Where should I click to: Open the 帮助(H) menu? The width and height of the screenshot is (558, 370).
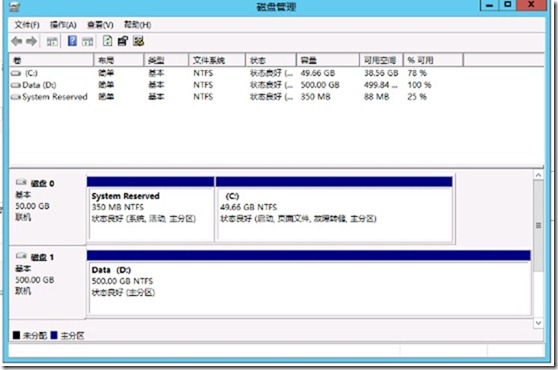pos(137,25)
